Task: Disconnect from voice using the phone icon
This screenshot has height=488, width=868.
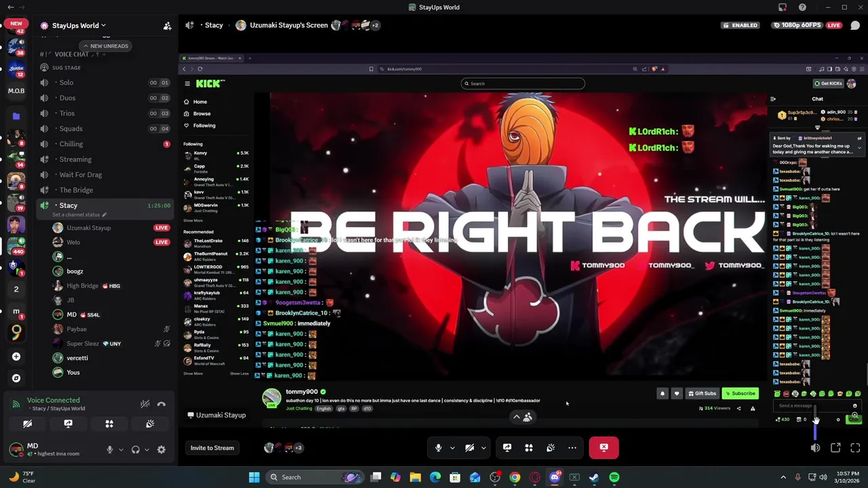Action: (x=161, y=404)
